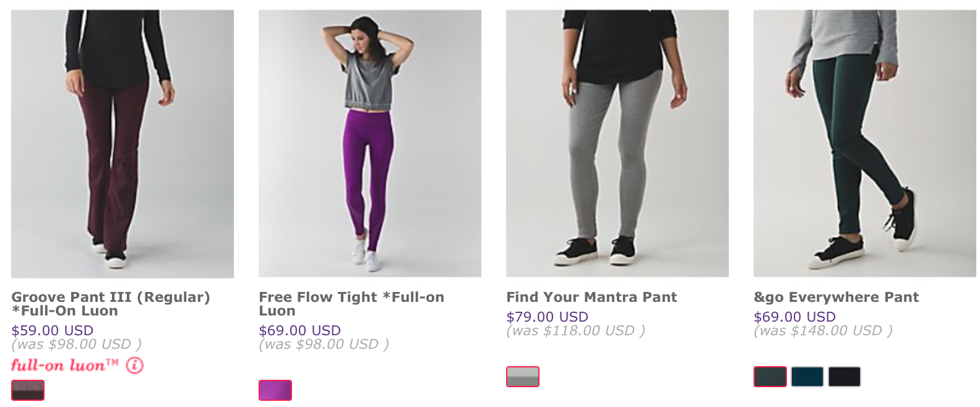The image size is (980, 407).
Task: Click the $79.00 USD price
Action: coord(548,317)
